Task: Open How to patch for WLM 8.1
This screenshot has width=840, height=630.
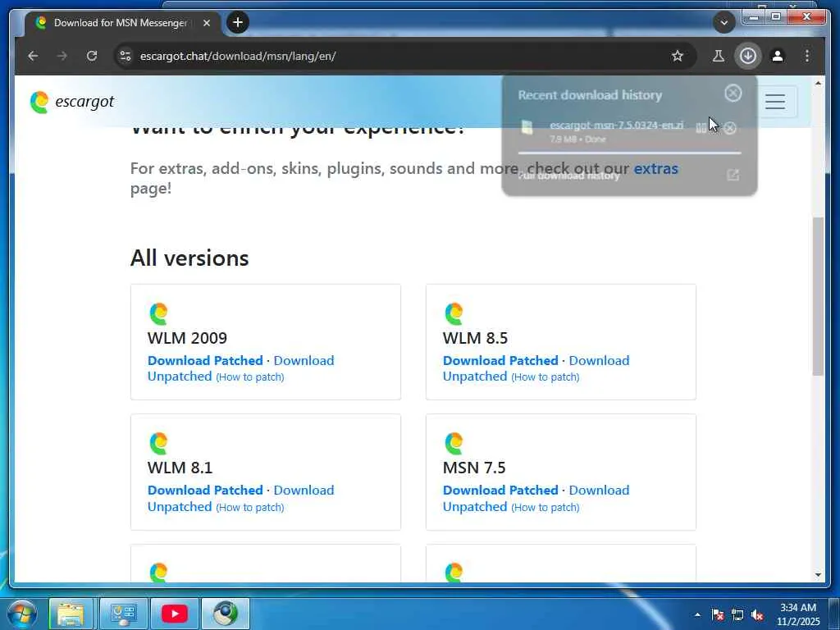Action: click(x=250, y=507)
